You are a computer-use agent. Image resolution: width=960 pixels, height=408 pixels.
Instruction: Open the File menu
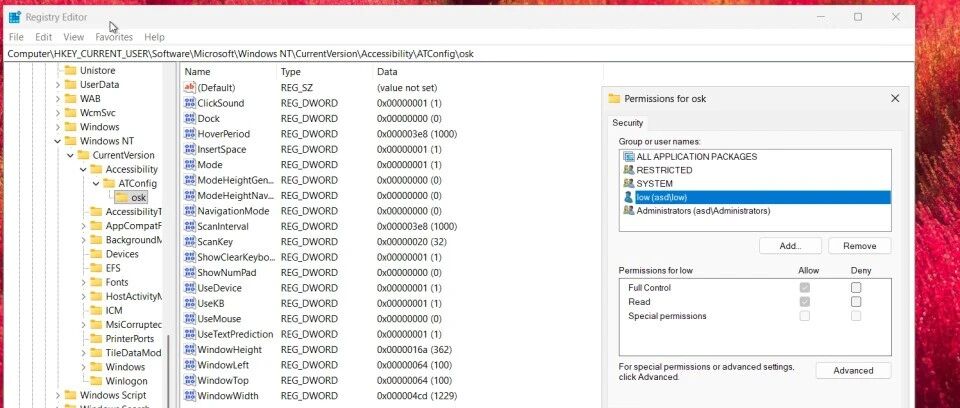tap(16, 37)
